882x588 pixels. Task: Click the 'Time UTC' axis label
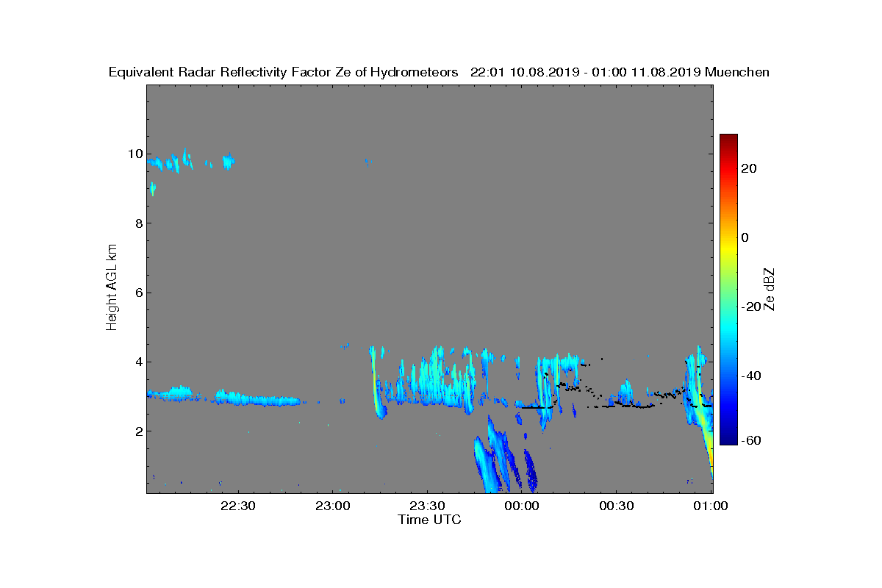click(x=429, y=520)
